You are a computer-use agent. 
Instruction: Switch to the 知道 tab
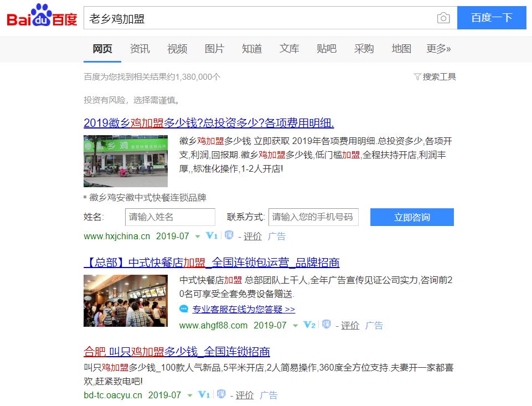[252, 49]
